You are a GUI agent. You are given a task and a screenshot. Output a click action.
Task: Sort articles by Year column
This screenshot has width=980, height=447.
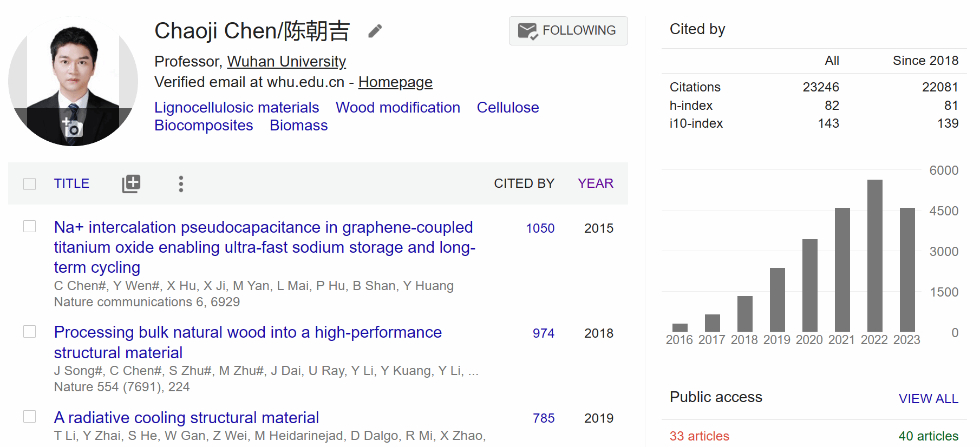coord(595,183)
